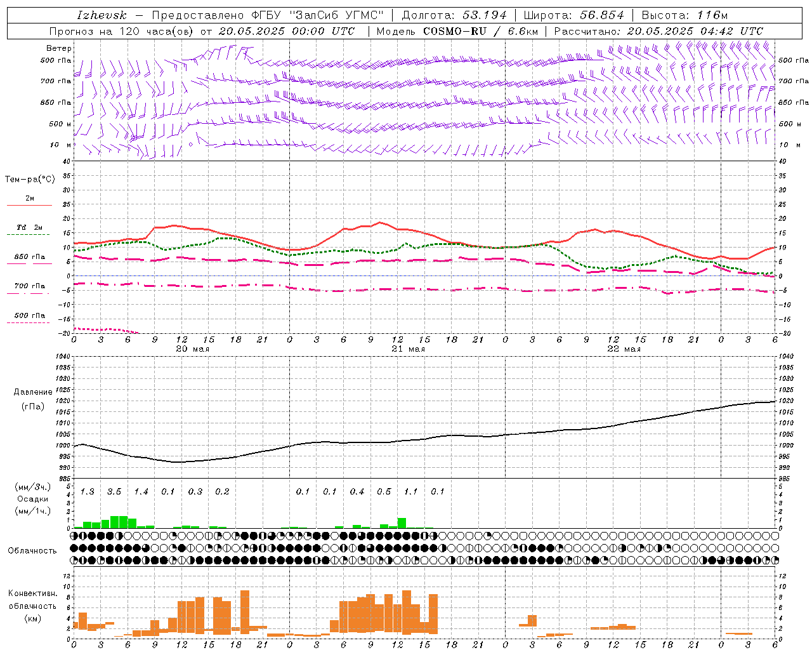Click the 'Долгота: 53.194' value
The height and width of the screenshot is (650, 812).
click(x=454, y=15)
